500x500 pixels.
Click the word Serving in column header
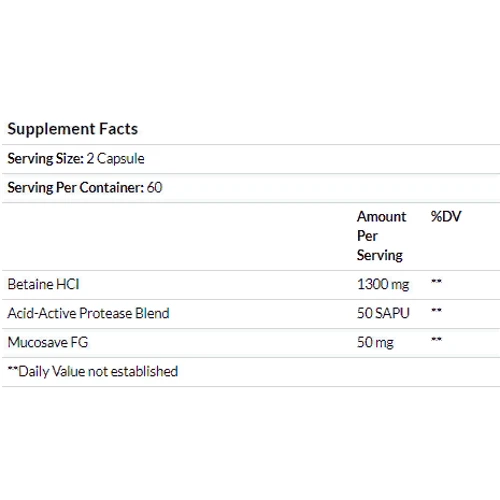point(380,256)
